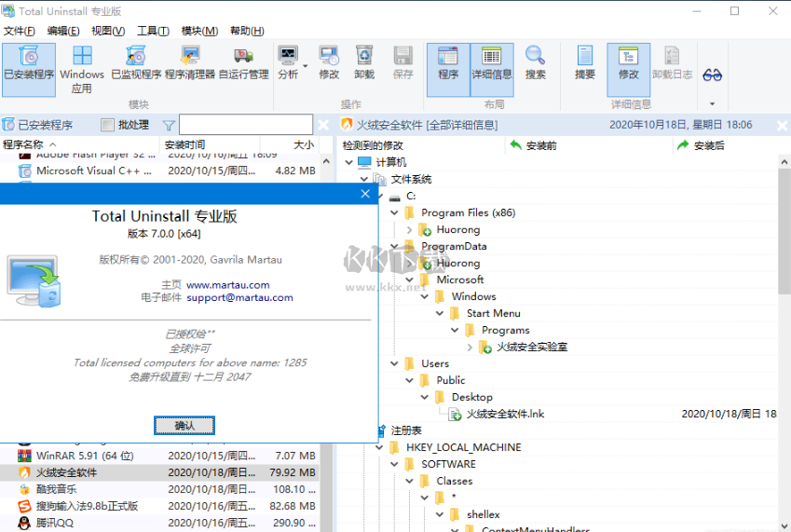This screenshot has width=791, height=532.
Task: Clear the filter with the X icon
Action: tap(323, 125)
